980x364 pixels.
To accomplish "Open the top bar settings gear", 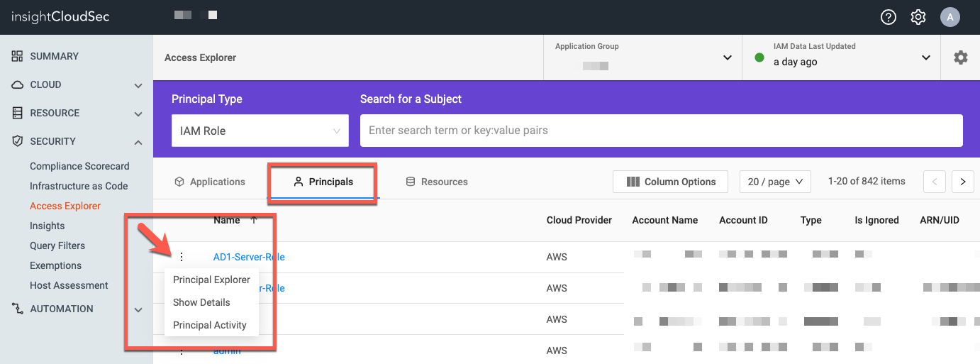I will point(918,17).
